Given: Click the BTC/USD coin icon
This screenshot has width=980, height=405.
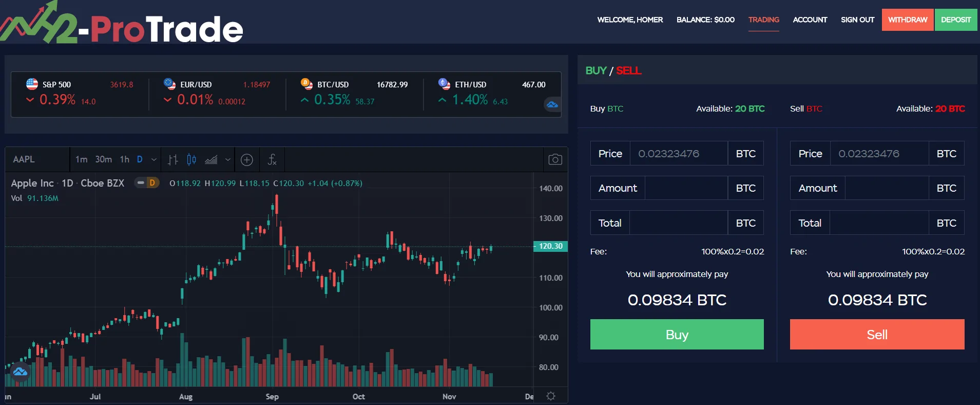Looking at the screenshot, I should (x=306, y=84).
